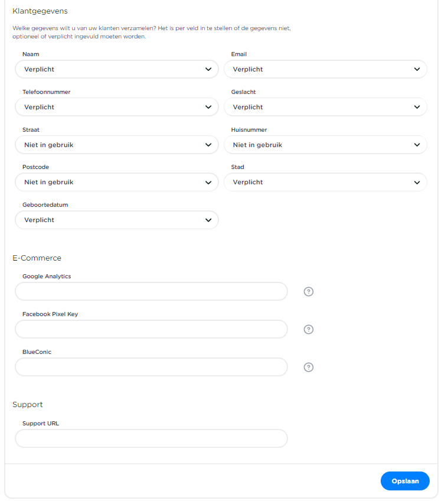Expand the Telefoonnummer dropdown
Viewport: 448px width, 504px height.
(117, 107)
